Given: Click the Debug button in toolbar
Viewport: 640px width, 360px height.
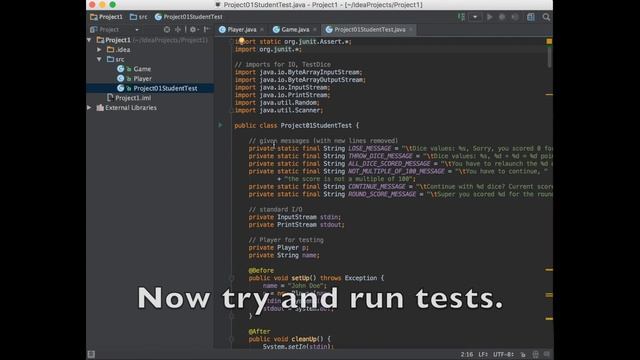Looking at the screenshot, I should [x=502, y=17].
